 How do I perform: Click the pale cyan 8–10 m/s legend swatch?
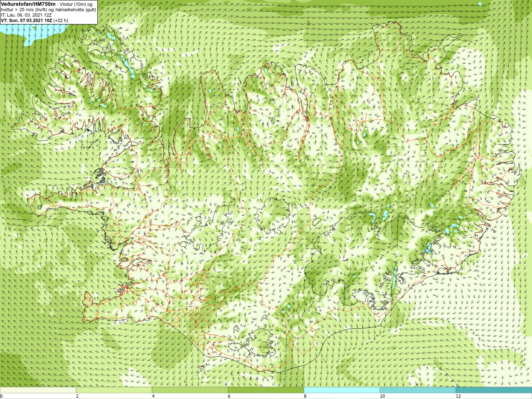click(342, 390)
